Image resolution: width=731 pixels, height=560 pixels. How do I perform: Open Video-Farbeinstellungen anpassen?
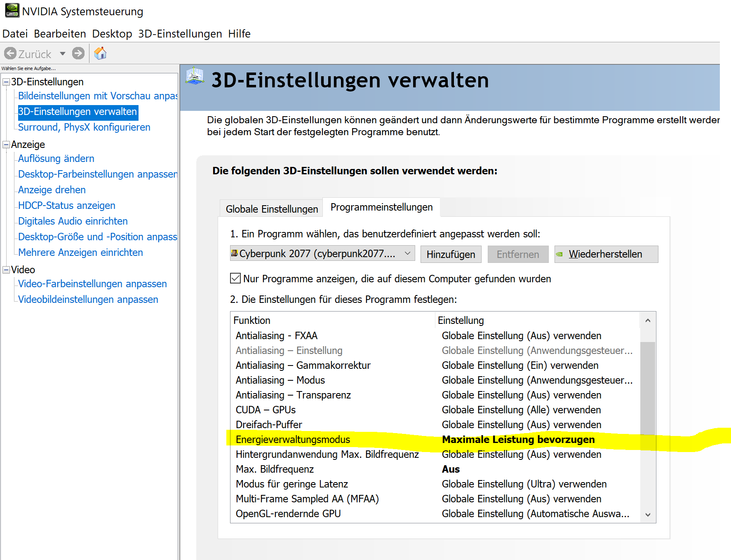pos(92,284)
